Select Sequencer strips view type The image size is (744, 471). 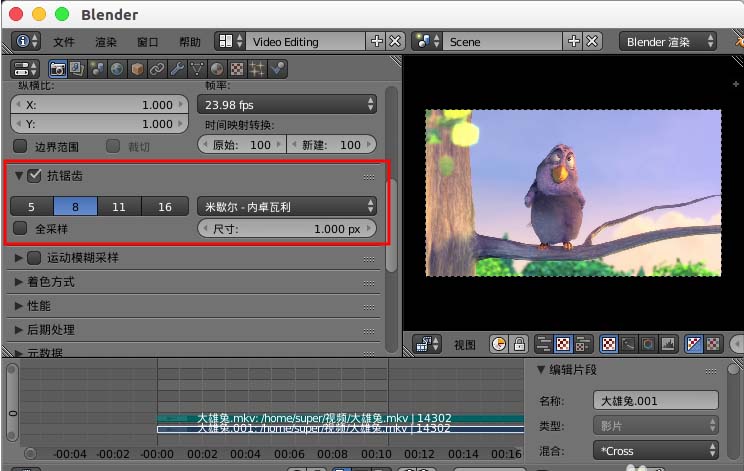click(544, 344)
